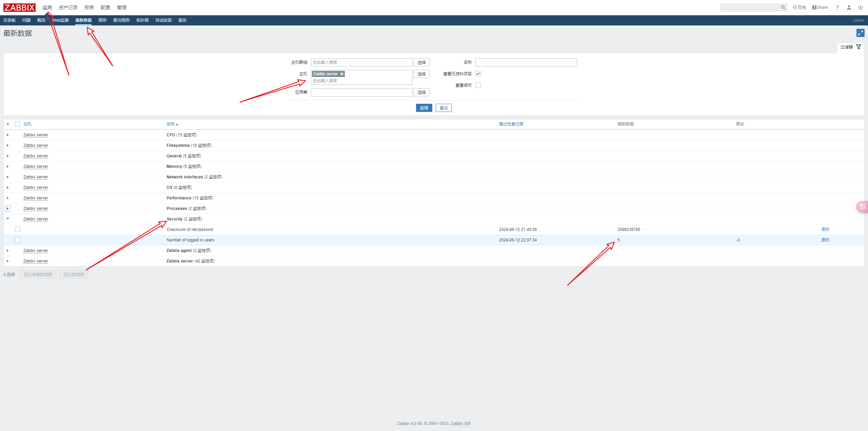Remove the Zabbix server host tag
The width and height of the screenshot is (868, 431).
click(342, 74)
